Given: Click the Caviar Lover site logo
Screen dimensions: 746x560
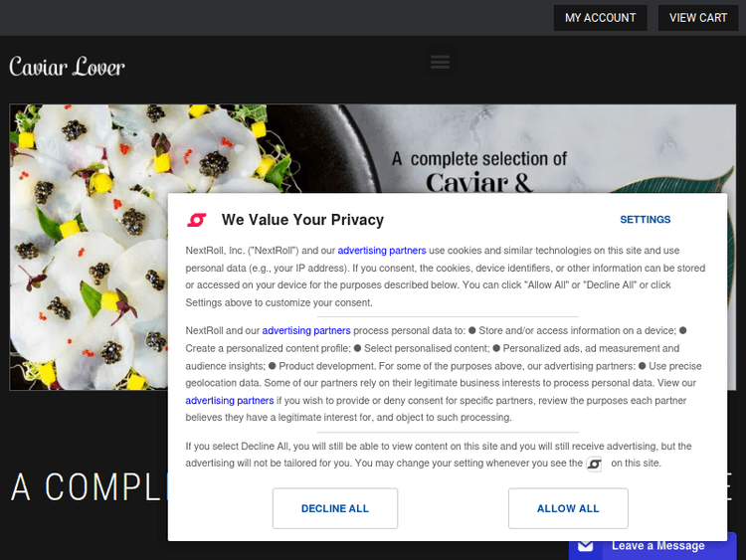Looking at the screenshot, I should (67, 67).
